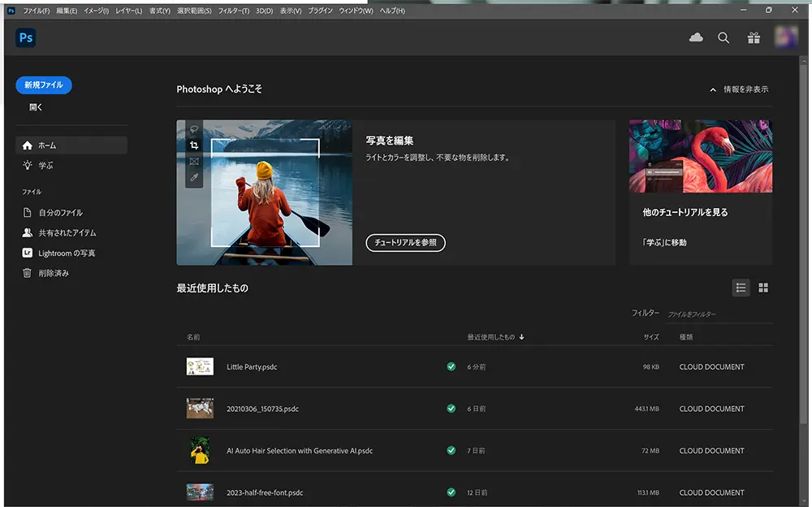Click チュートリアルを参照 button
This screenshot has height=507, width=812.
point(405,243)
